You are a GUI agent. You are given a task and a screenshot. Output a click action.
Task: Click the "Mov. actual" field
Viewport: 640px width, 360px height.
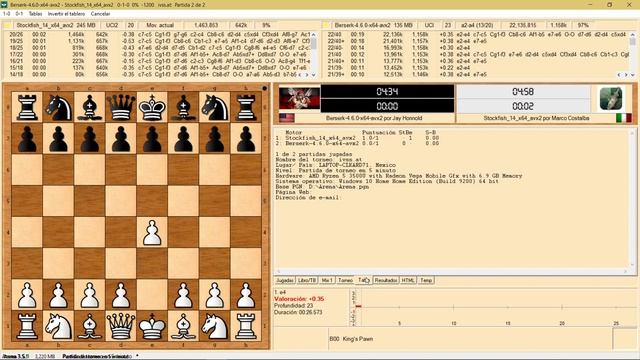coord(160,25)
